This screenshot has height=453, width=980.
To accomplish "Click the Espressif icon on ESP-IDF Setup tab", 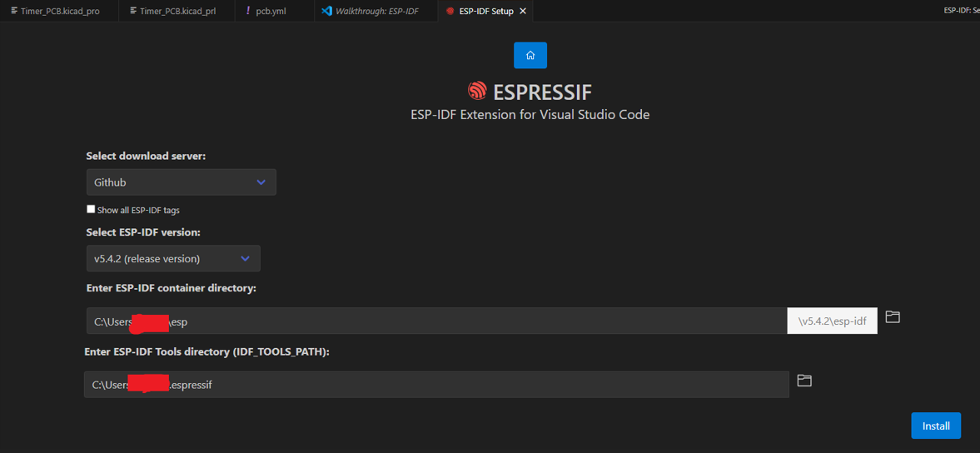I will click(450, 12).
